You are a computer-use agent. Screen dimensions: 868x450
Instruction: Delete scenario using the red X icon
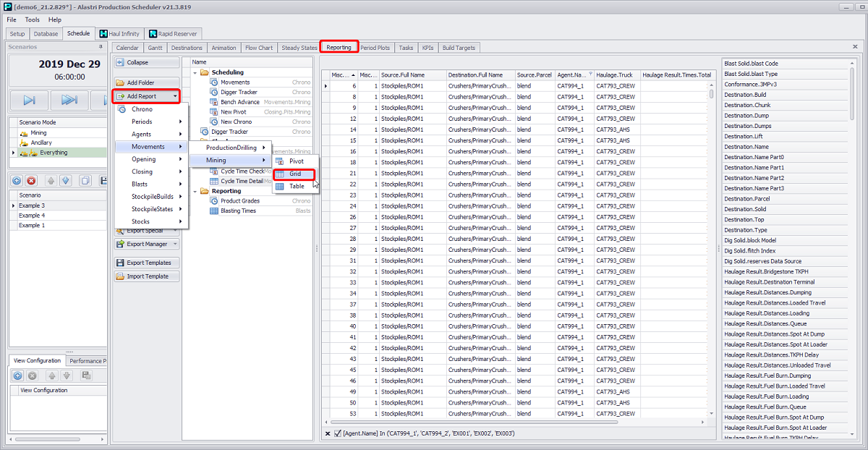tap(32, 181)
